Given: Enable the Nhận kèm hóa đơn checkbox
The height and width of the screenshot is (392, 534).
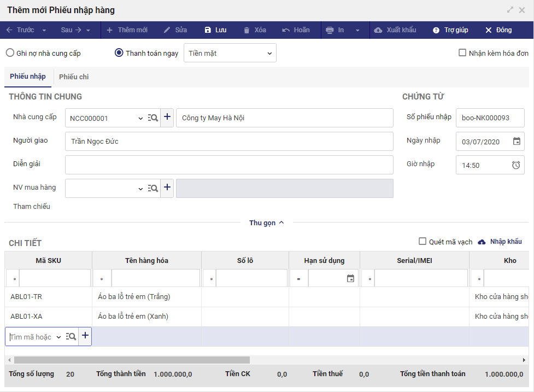Looking at the screenshot, I should [462, 53].
